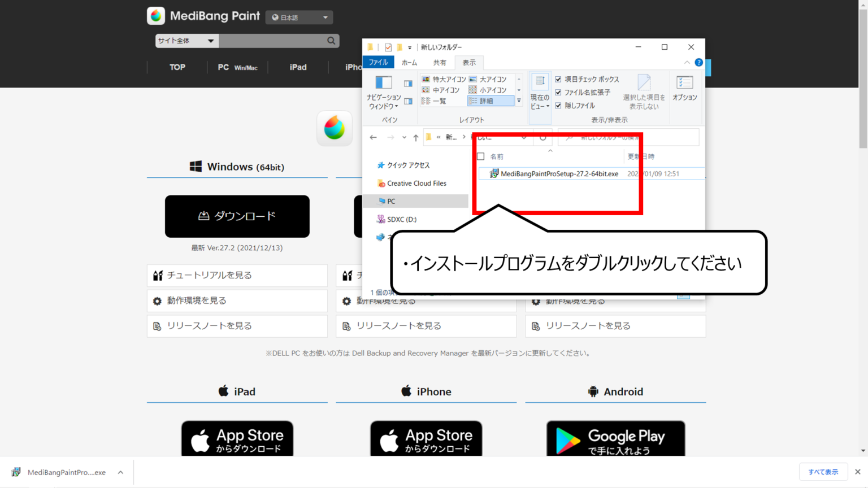
Task: Switch to the Home ribbon tab
Action: click(409, 63)
